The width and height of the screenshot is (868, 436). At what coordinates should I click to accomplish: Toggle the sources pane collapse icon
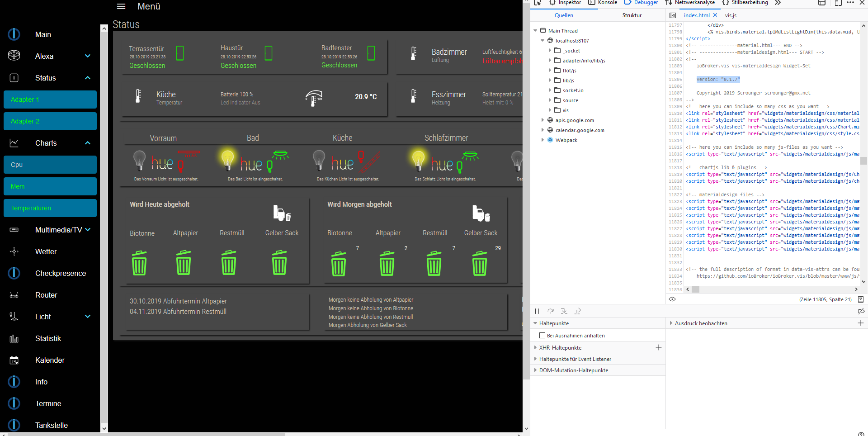(x=673, y=15)
